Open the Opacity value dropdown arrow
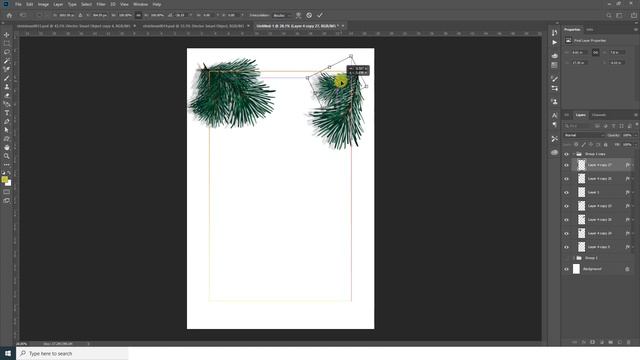 (x=636, y=135)
